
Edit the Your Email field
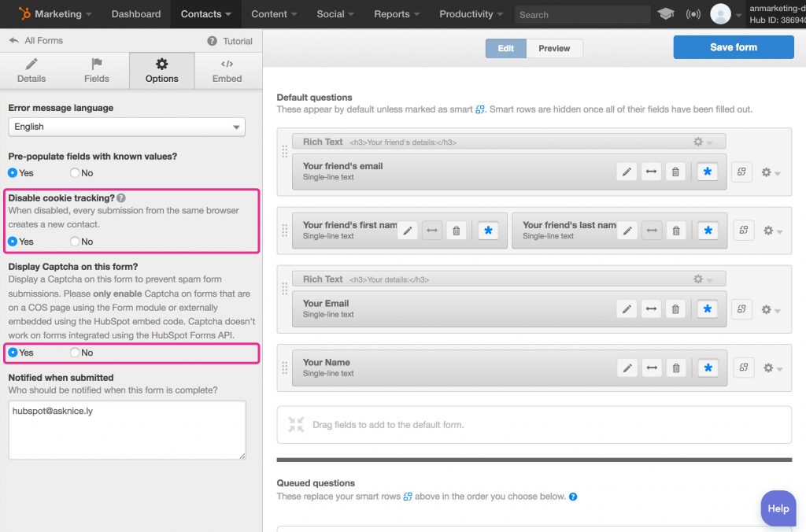[x=627, y=309]
